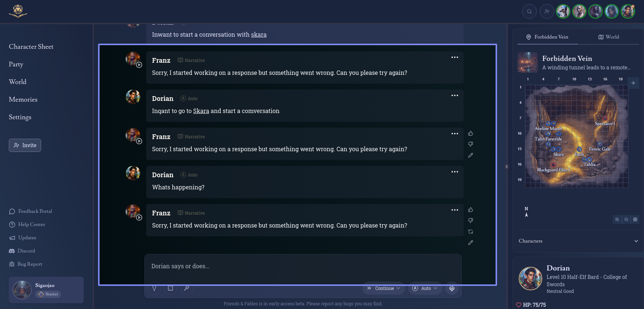This screenshot has width=644, height=309.
Task: Click the "Dorian says or does..." message field
Action: coord(303,266)
